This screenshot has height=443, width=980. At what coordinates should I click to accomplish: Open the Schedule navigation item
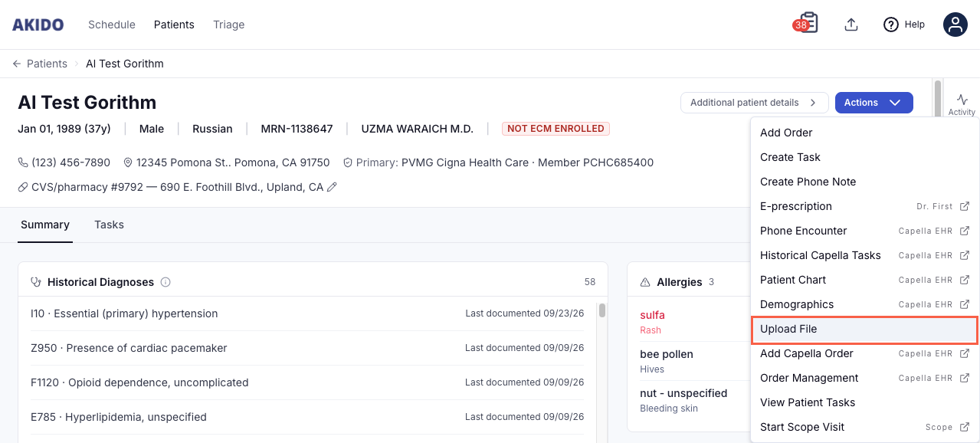point(112,25)
